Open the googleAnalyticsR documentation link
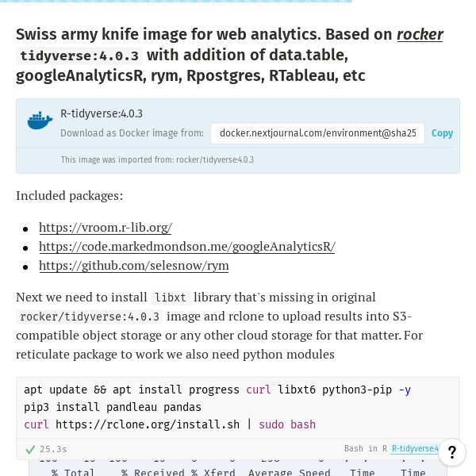The image size is (476, 476). coord(187,246)
